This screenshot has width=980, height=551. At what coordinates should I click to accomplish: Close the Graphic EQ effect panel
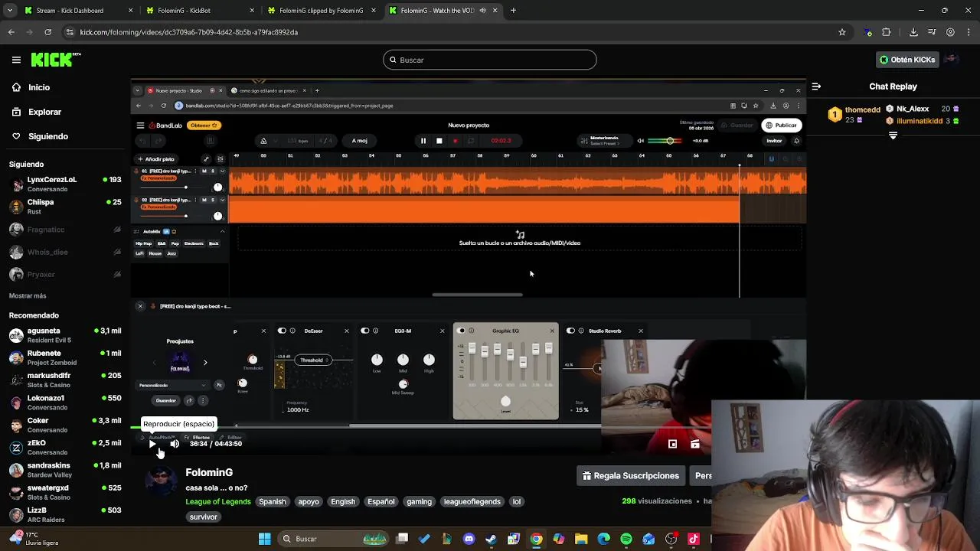point(552,331)
